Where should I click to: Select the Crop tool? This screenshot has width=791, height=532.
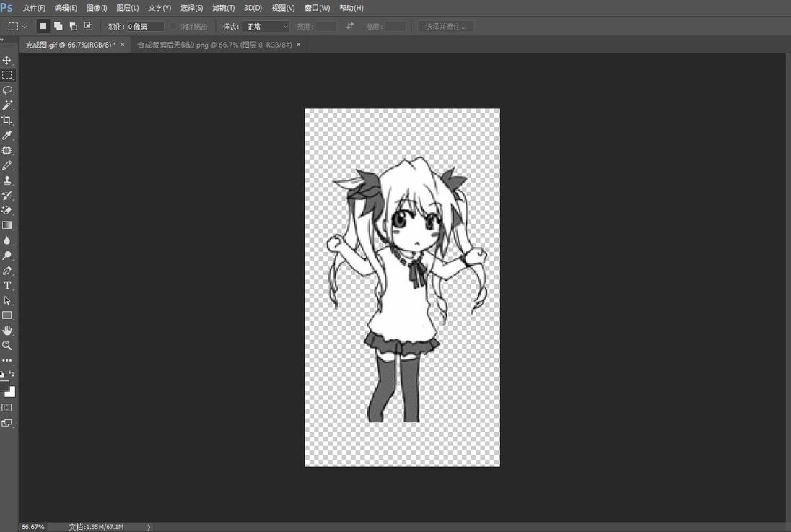[x=7, y=121]
